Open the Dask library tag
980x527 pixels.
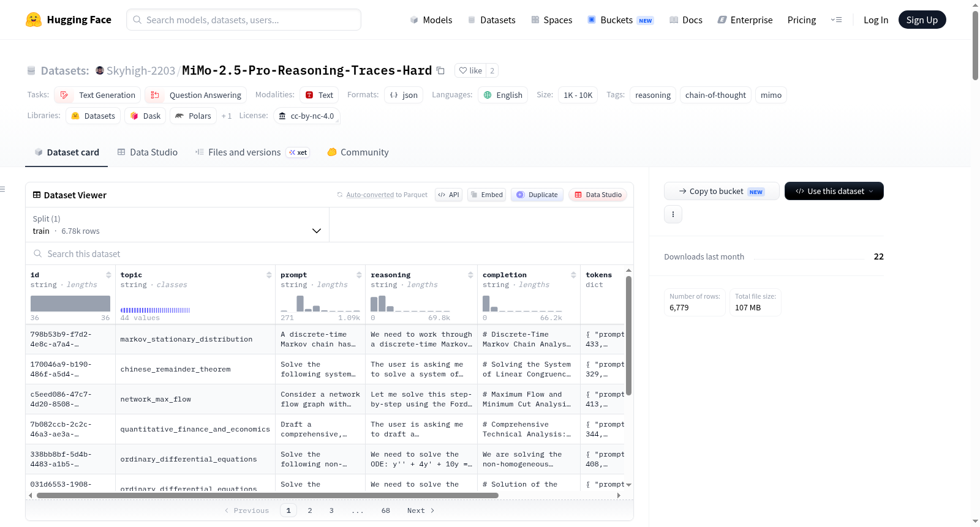coord(145,116)
